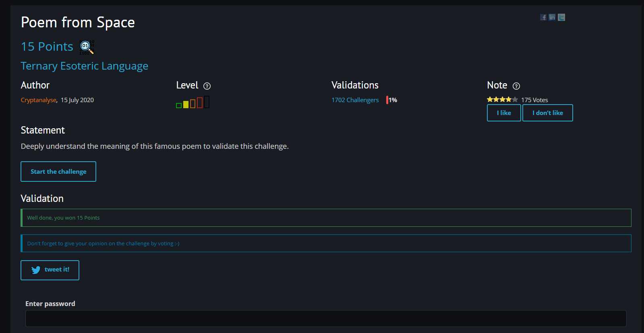The width and height of the screenshot is (644, 333).
Task: Click the tweet it! button
Action: [50, 270]
